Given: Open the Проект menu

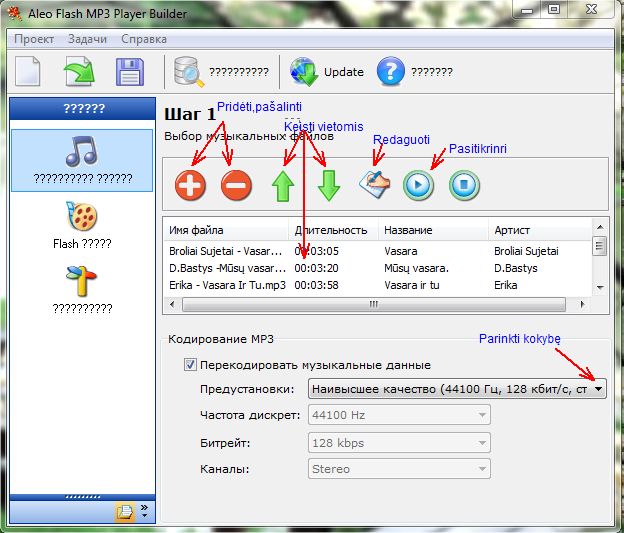Looking at the screenshot, I should 34,39.
